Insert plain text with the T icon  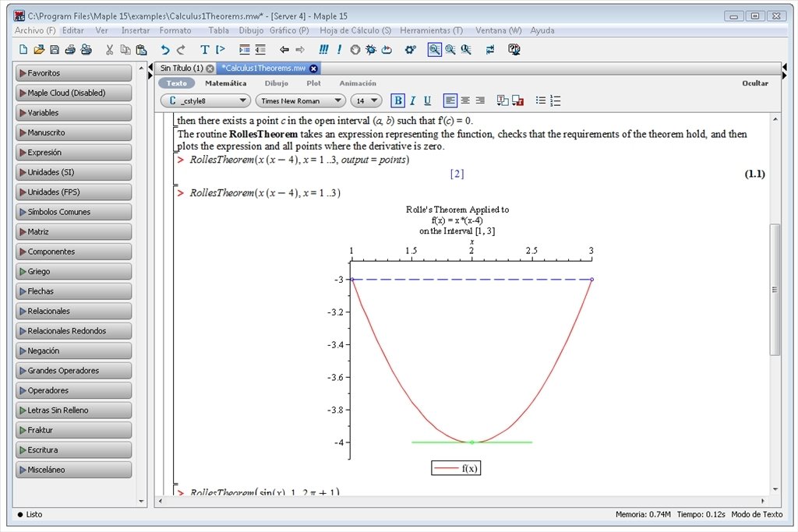pyautogui.click(x=205, y=49)
